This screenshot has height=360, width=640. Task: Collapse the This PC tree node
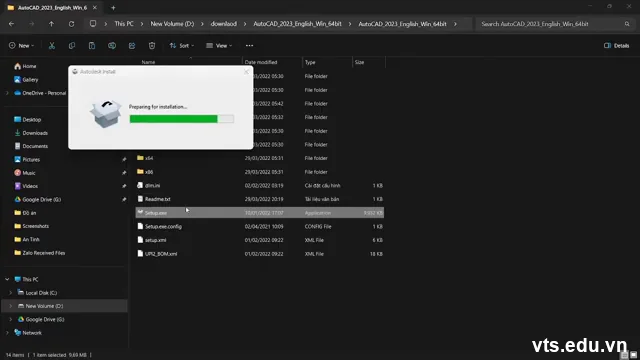(x=7, y=279)
